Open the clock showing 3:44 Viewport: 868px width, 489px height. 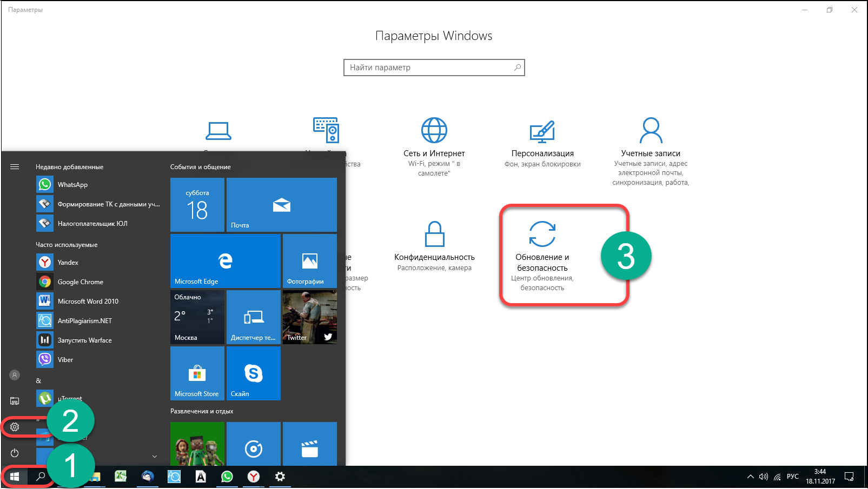click(820, 477)
